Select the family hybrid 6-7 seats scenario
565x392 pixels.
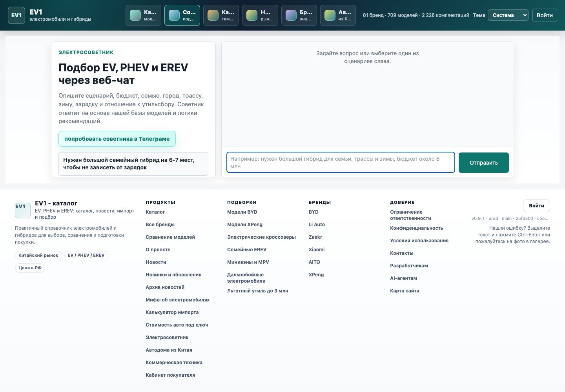coord(133,164)
